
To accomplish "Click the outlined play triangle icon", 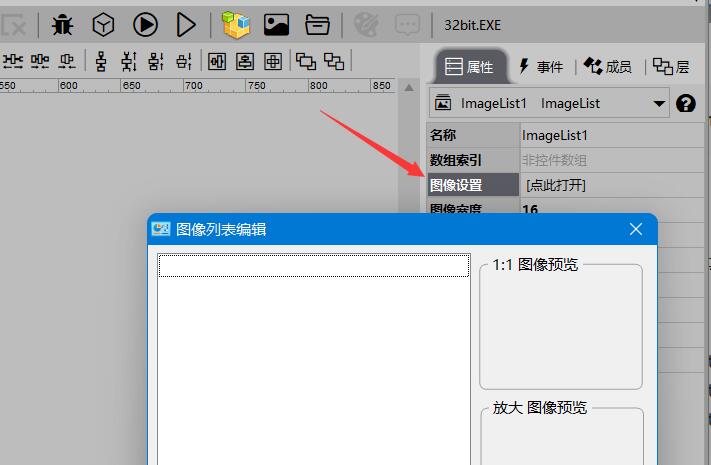I will coord(186,25).
